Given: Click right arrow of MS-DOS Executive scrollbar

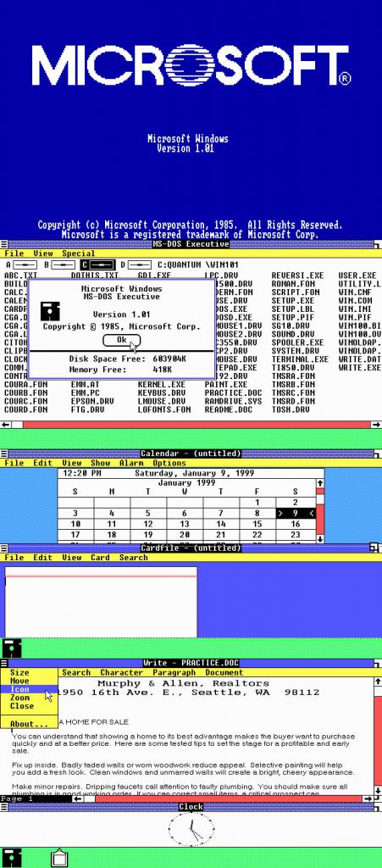Looking at the screenshot, I should (x=376, y=425).
